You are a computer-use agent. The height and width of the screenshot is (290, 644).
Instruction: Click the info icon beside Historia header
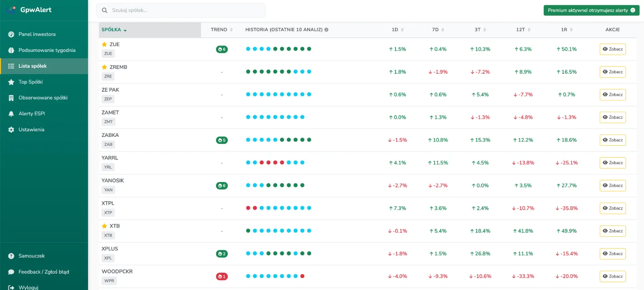coord(326,30)
